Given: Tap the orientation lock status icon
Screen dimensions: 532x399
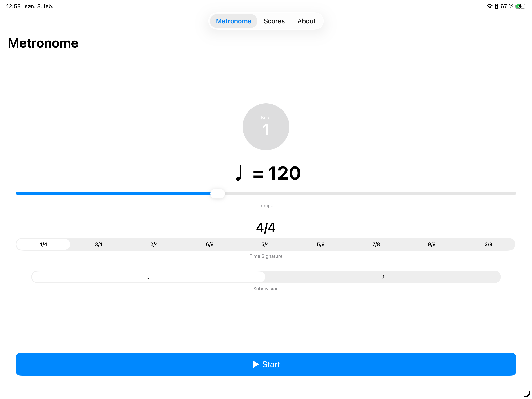Looking at the screenshot, I should coord(496,6).
